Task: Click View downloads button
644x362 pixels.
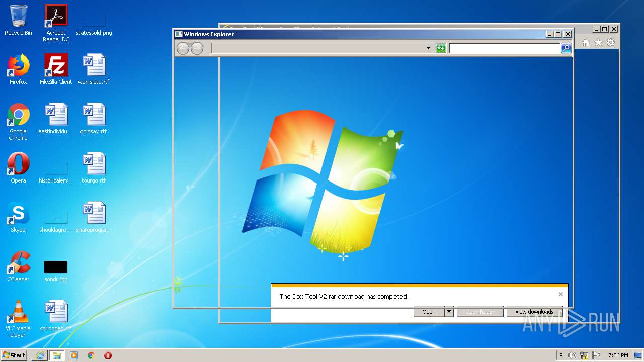Action: point(534,312)
